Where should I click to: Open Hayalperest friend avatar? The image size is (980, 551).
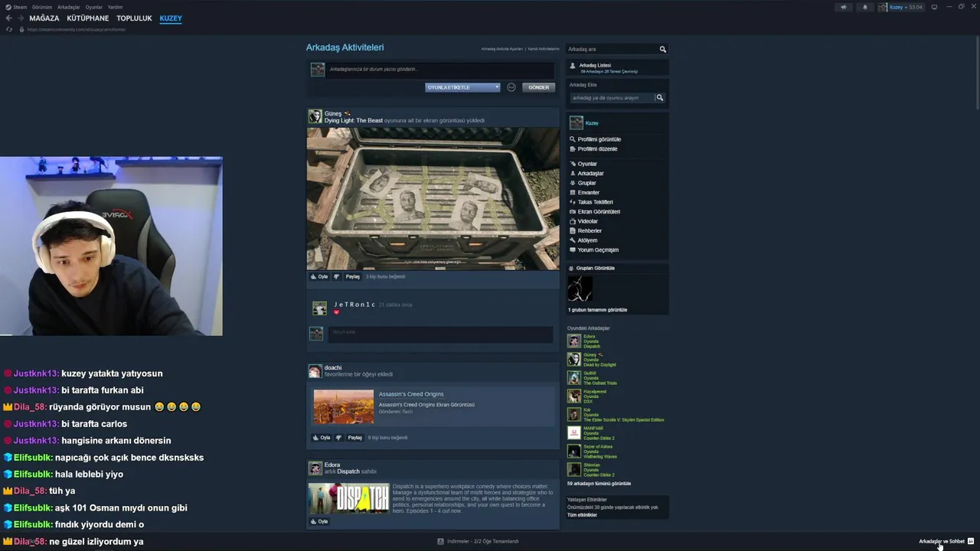(x=574, y=396)
